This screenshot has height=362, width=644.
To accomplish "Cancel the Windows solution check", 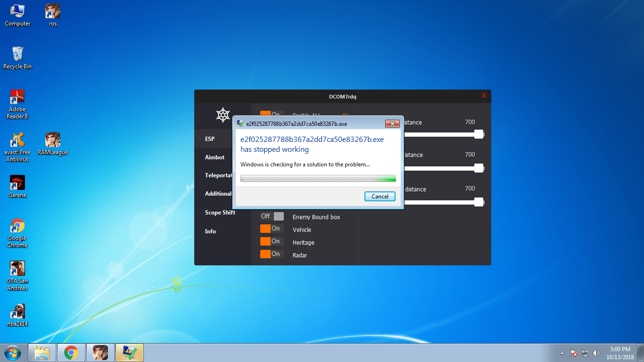I will pos(380,197).
